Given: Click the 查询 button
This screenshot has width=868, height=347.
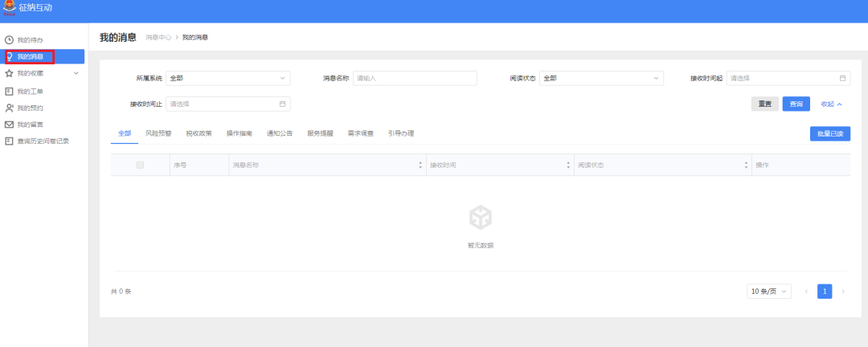Looking at the screenshot, I should click(796, 104).
